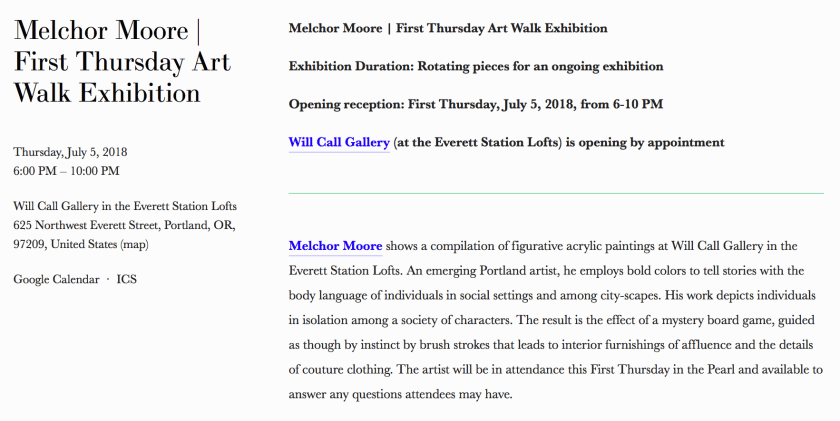Click the date "Thursday, July 5, 2018"

tap(70, 153)
